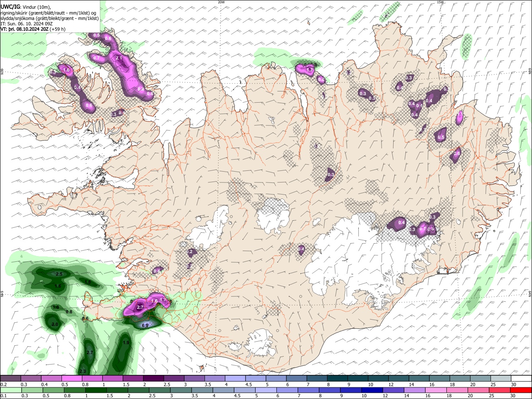Click the bright red 30+ rain legend swatch

point(521,390)
